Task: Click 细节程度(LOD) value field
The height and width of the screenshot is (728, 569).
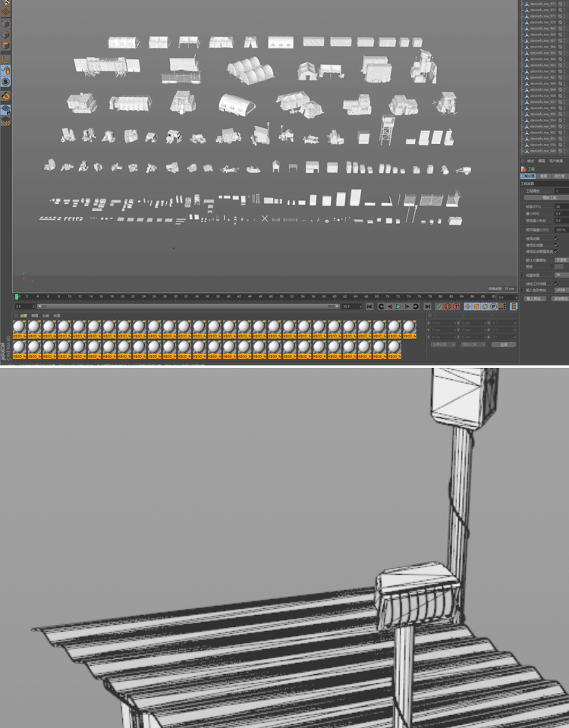Action: pyautogui.click(x=561, y=230)
